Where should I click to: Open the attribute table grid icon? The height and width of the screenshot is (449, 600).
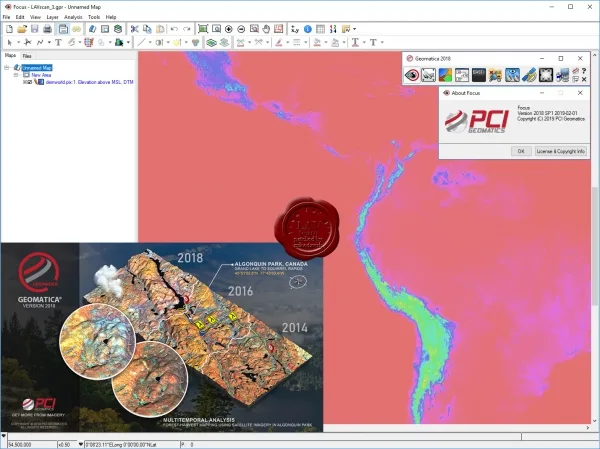click(321, 29)
